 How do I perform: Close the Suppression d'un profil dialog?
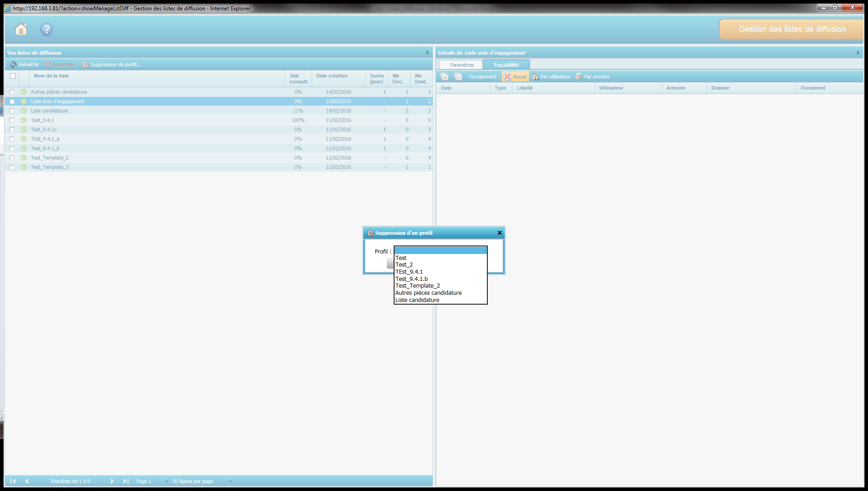pyautogui.click(x=499, y=233)
